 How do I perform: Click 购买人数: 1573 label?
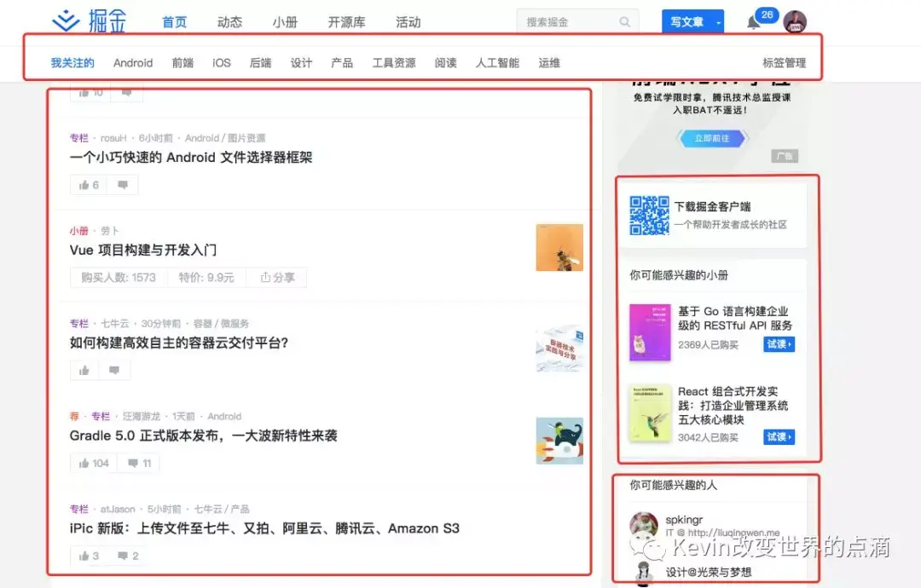[x=119, y=278]
